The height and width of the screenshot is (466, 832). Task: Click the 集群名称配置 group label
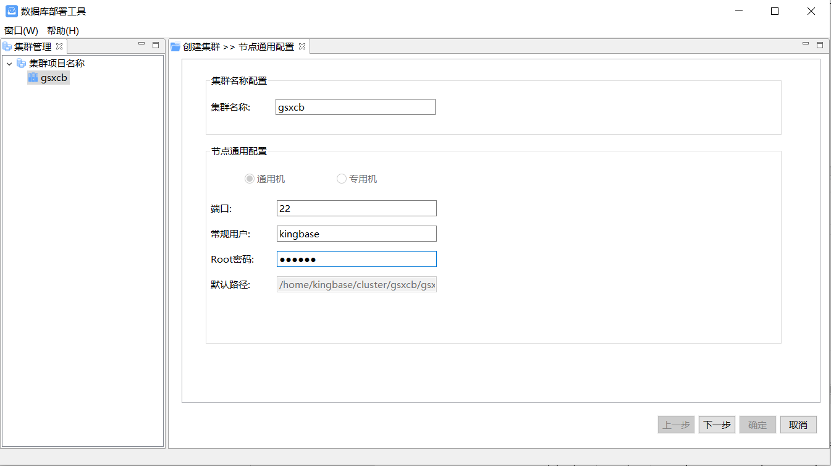239,81
